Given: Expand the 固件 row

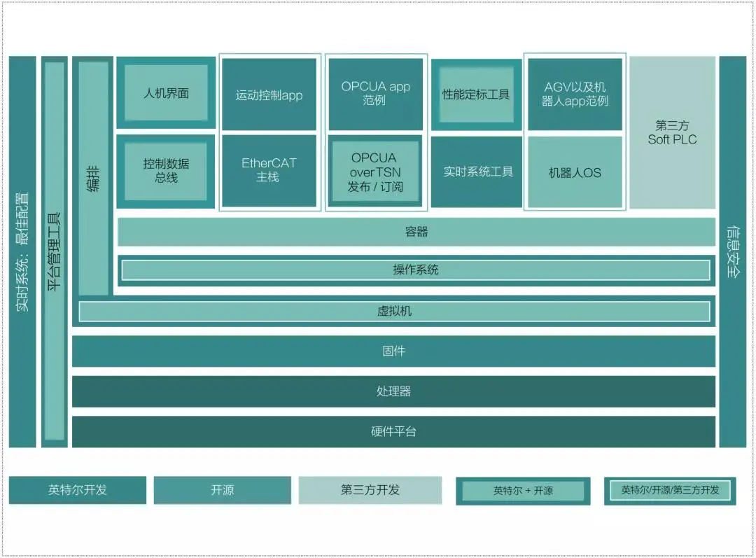Looking at the screenshot, I should tap(394, 351).
